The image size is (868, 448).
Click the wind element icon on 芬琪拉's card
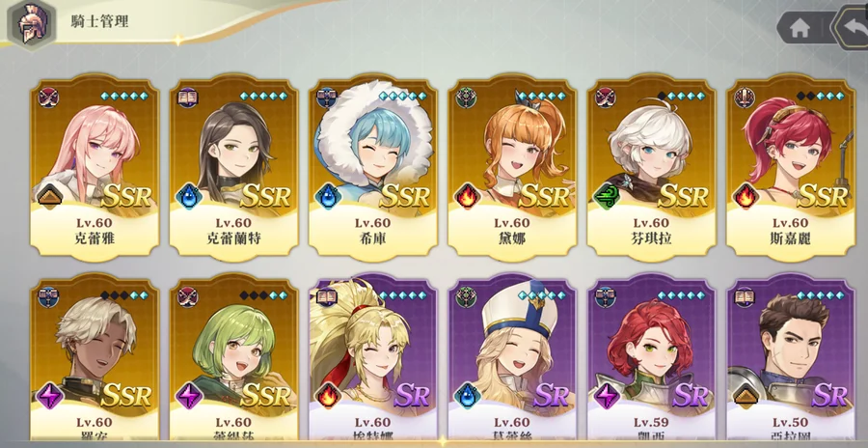coord(607,196)
